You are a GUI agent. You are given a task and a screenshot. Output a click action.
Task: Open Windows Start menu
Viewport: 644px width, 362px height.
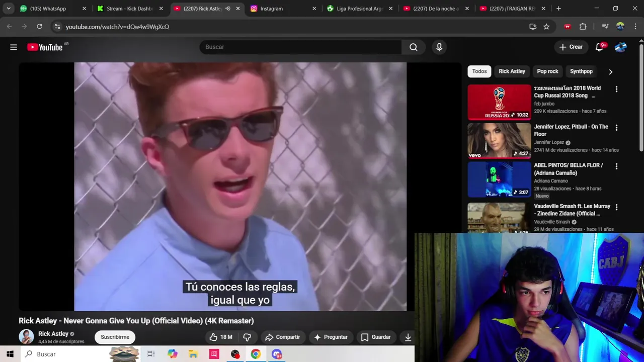click(x=10, y=354)
